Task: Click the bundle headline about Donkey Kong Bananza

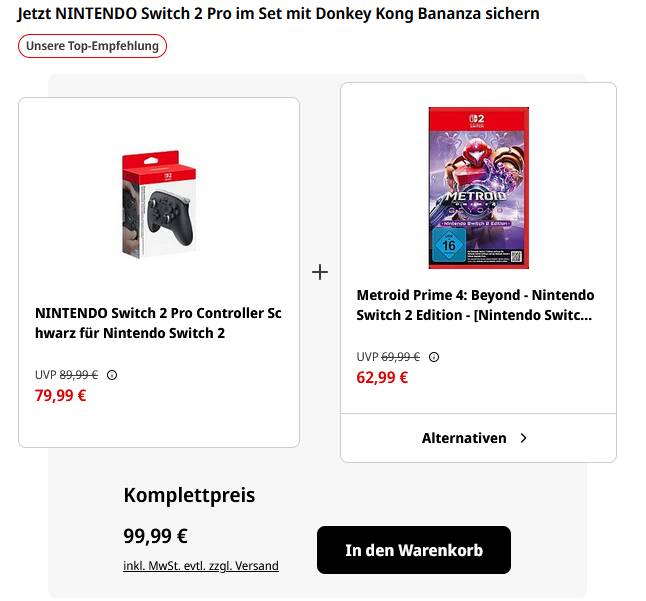Action: pyautogui.click(x=278, y=14)
